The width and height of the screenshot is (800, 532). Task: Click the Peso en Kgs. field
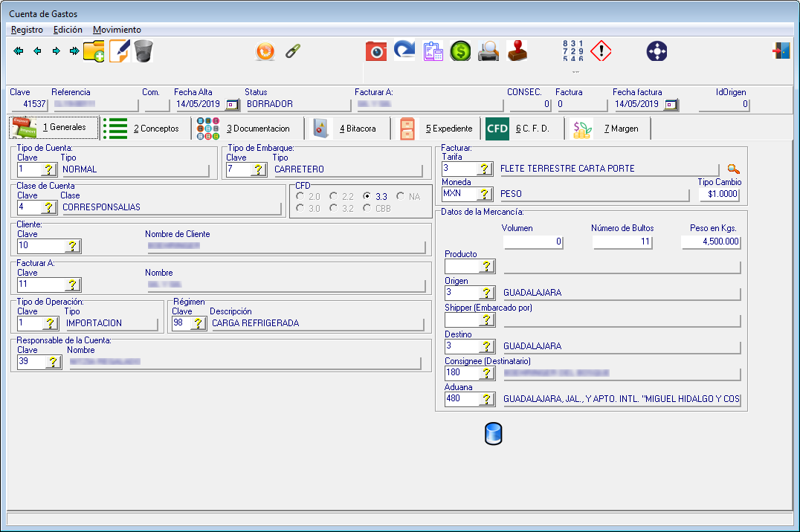click(x=711, y=241)
